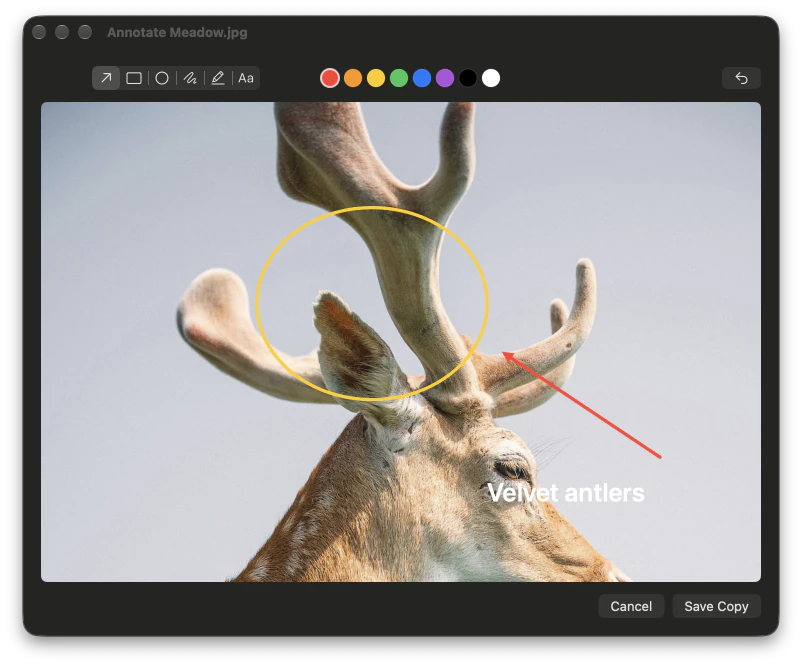Pick the white color swatch
This screenshot has height=666, width=802.
click(x=491, y=78)
